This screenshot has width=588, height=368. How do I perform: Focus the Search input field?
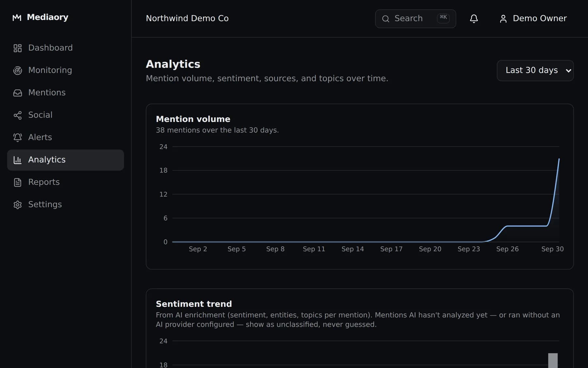click(416, 19)
